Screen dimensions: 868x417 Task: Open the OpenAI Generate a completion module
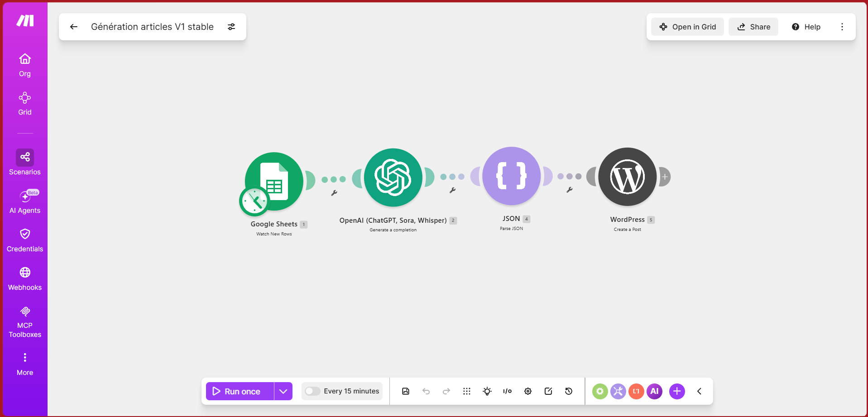(393, 177)
